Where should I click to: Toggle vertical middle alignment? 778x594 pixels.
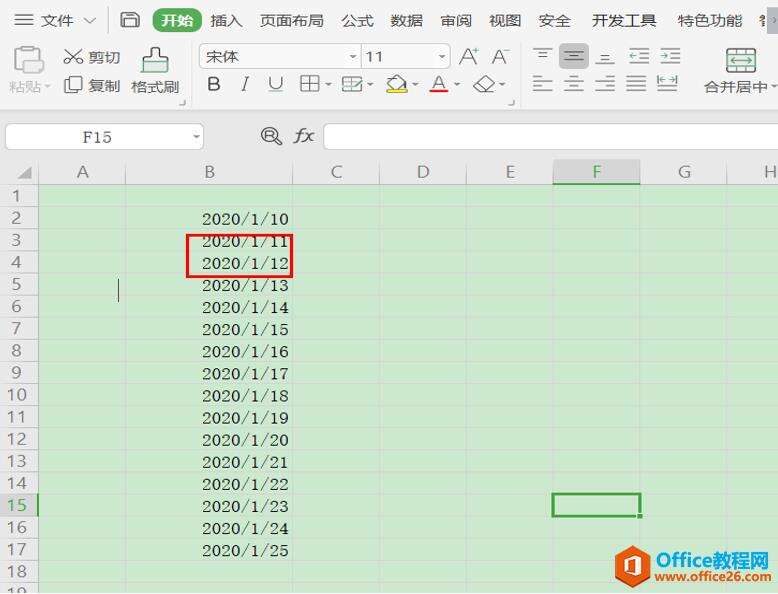click(574, 56)
